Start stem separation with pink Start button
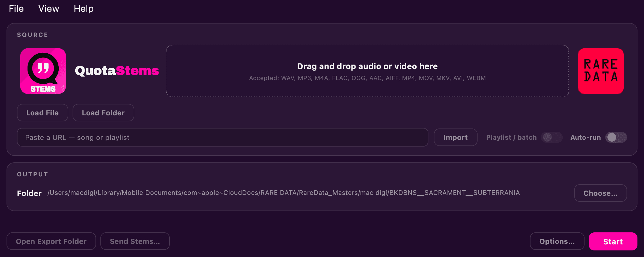The width and height of the screenshot is (644, 257). click(x=613, y=241)
